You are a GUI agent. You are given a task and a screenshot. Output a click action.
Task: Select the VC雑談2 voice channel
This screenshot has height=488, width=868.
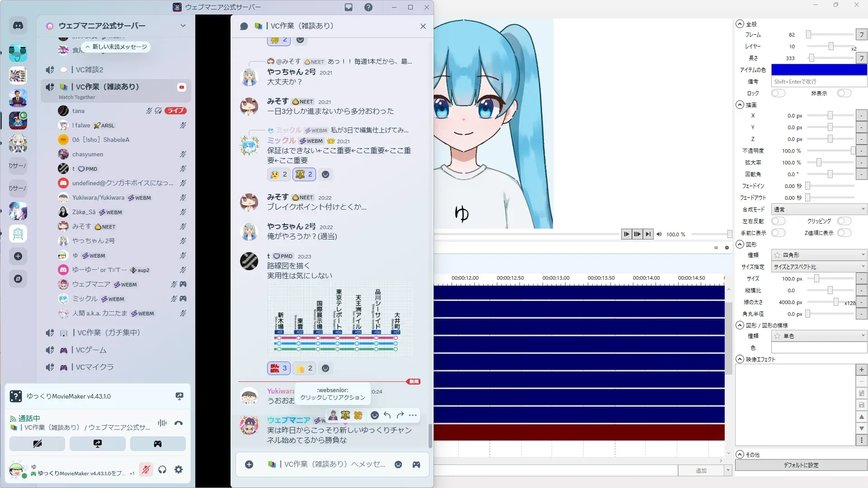tap(90, 70)
